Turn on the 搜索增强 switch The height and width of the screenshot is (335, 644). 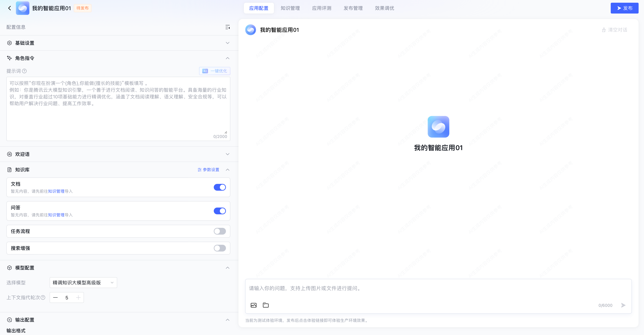point(220,248)
